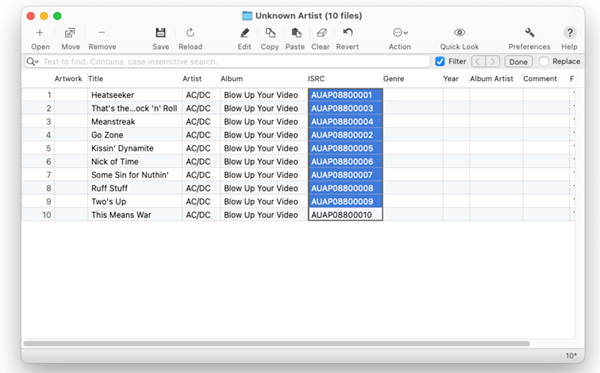The width and height of the screenshot is (600, 373).
Task: Select the Kissin' Dynamite title cell
Action: (135, 148)
